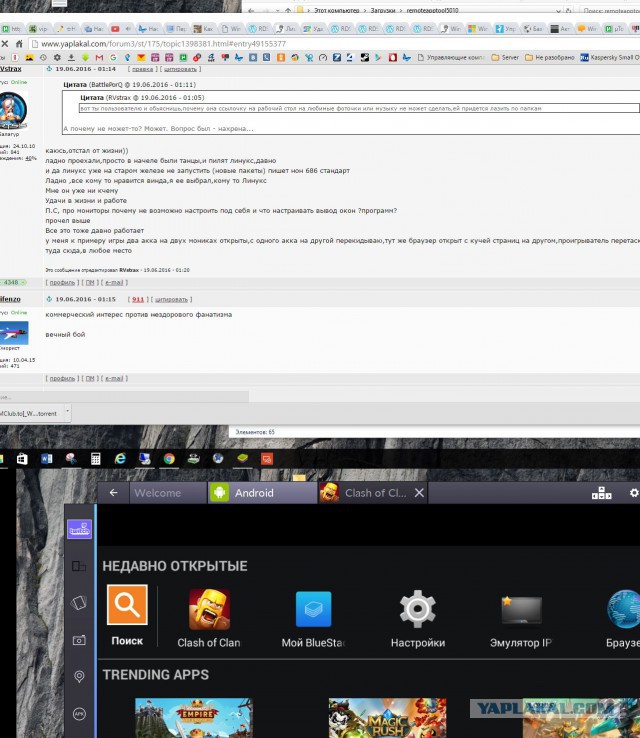Open Браузер globe app icon
Image resolution: width=640 pixels, height=738 pixels.
[x=623, y=619]
